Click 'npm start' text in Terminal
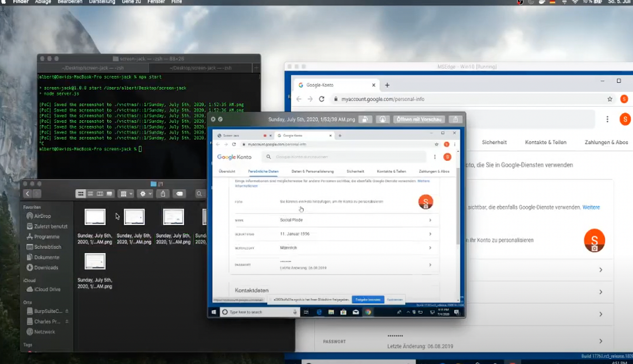 tap(150, 77)
